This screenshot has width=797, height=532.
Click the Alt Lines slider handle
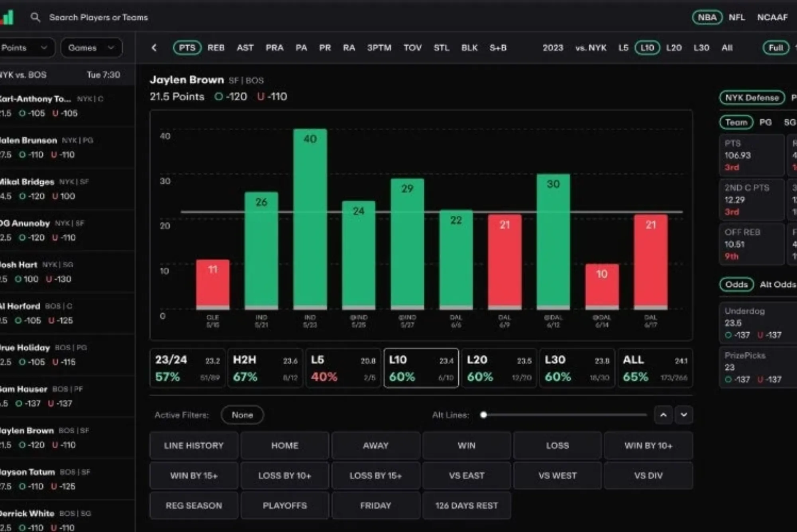point(483,415)
